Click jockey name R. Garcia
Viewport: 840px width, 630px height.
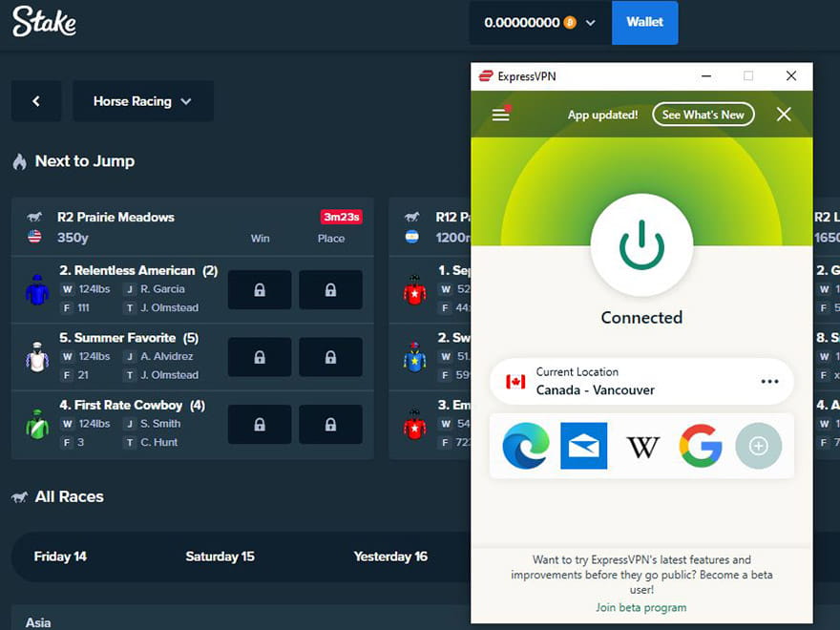coord(162,289)
